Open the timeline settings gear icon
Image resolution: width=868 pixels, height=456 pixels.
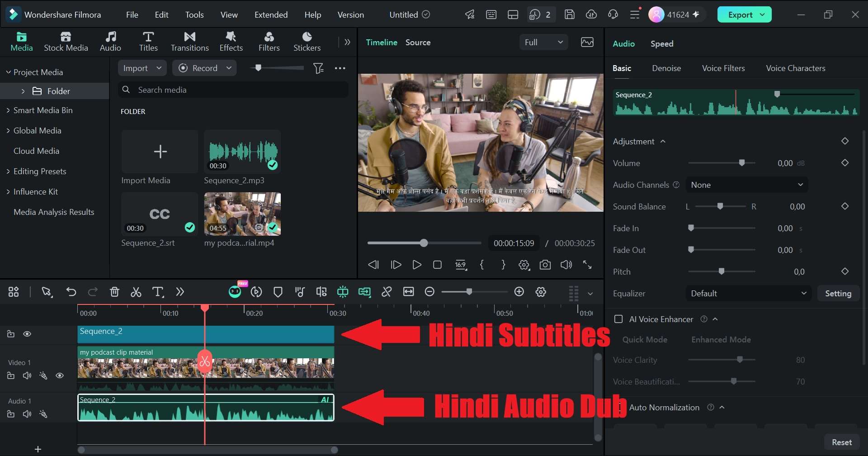point(541,292)
